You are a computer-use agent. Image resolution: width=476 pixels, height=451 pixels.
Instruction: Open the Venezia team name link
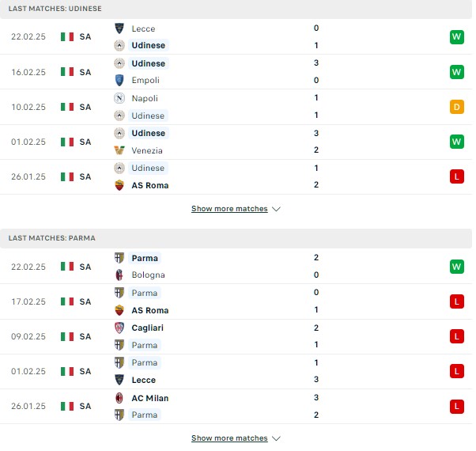tap(147, 150)
